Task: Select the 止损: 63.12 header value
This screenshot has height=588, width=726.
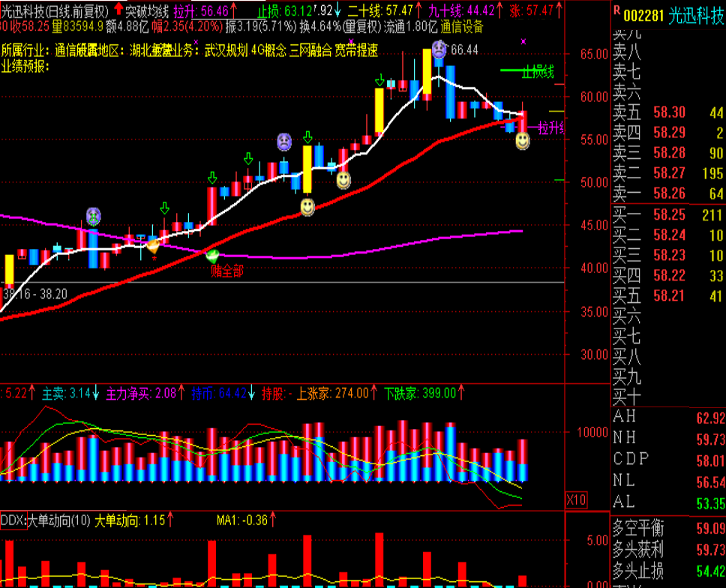Action: click(284, 11)
